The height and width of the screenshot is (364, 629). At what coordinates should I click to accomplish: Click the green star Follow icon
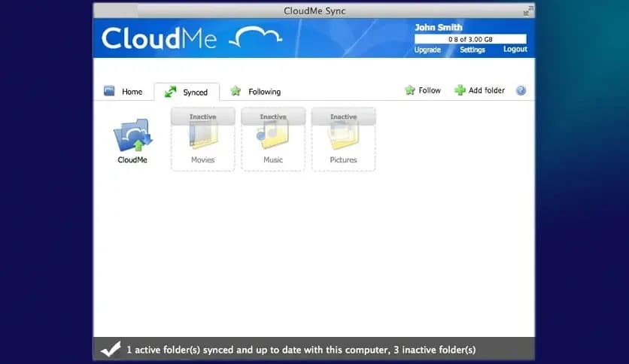[409, 90]
